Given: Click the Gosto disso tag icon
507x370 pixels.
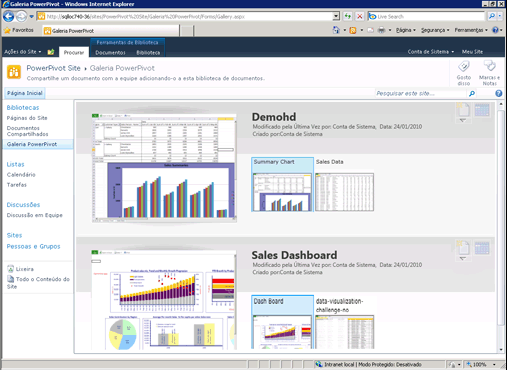Looking at the screenshot, I should tap(464, 66).
